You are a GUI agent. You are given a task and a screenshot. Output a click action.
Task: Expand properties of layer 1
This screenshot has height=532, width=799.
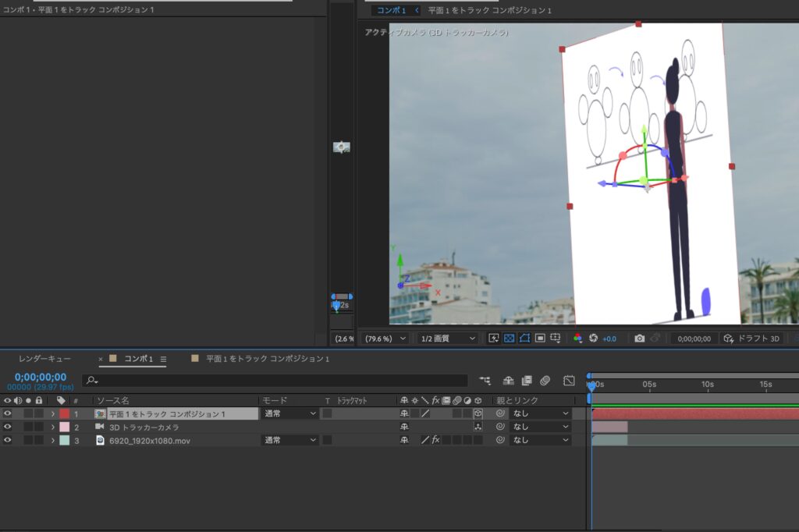click(53, 413)
